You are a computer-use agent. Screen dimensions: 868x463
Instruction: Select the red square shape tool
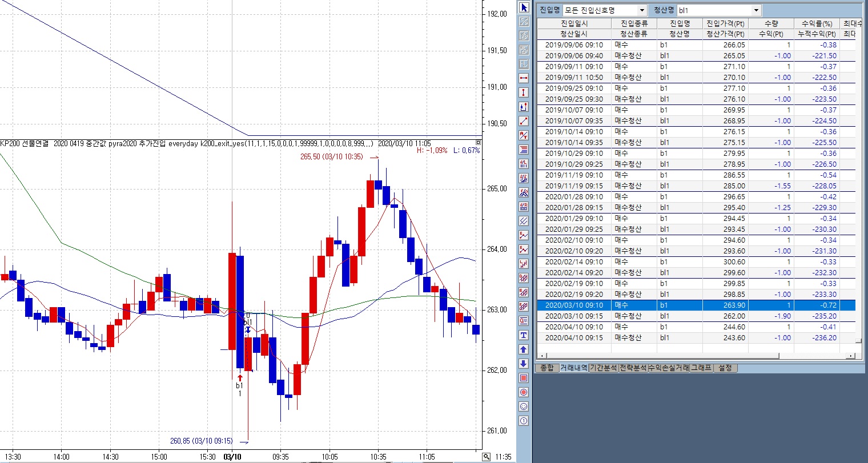coord(524,378)
